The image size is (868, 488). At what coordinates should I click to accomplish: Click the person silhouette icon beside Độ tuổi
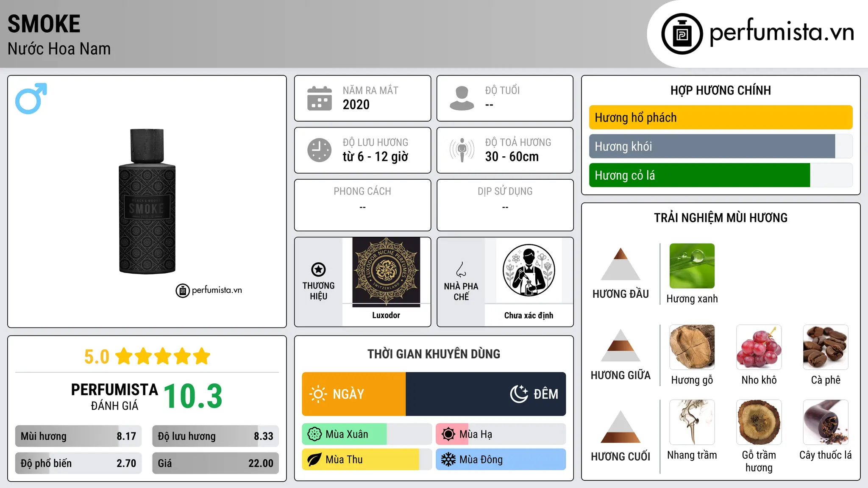point(462,98)
